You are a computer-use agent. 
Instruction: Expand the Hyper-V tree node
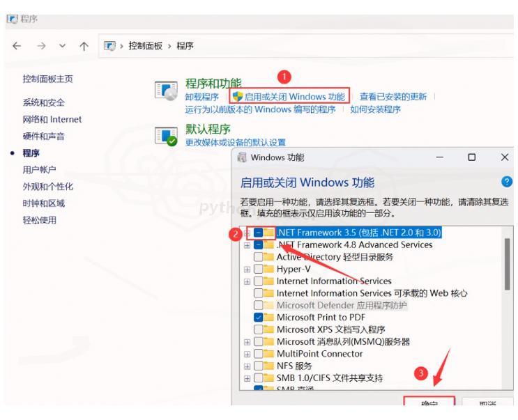click(x=247, y=270)
